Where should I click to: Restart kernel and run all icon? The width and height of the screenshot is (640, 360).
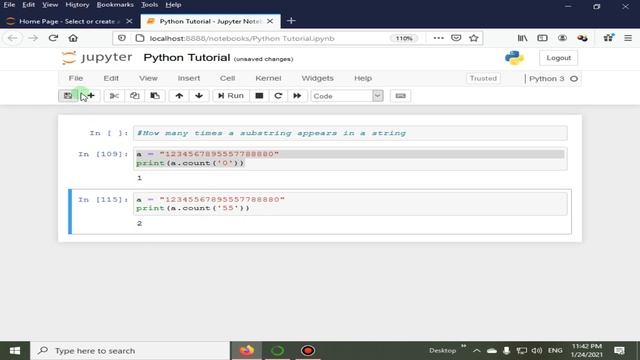tap(297, 96)
